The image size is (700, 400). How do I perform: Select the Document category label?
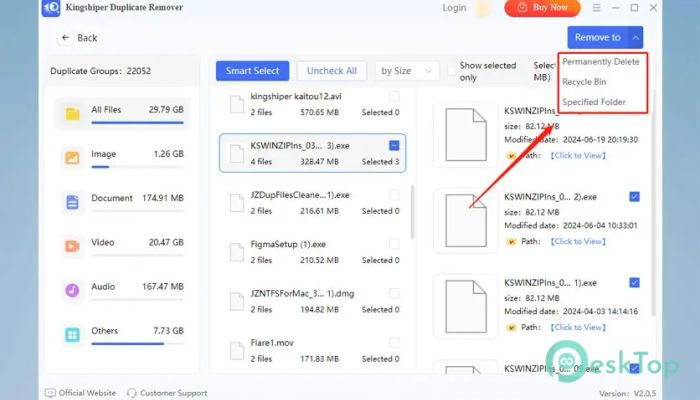[x=112, y=198]
